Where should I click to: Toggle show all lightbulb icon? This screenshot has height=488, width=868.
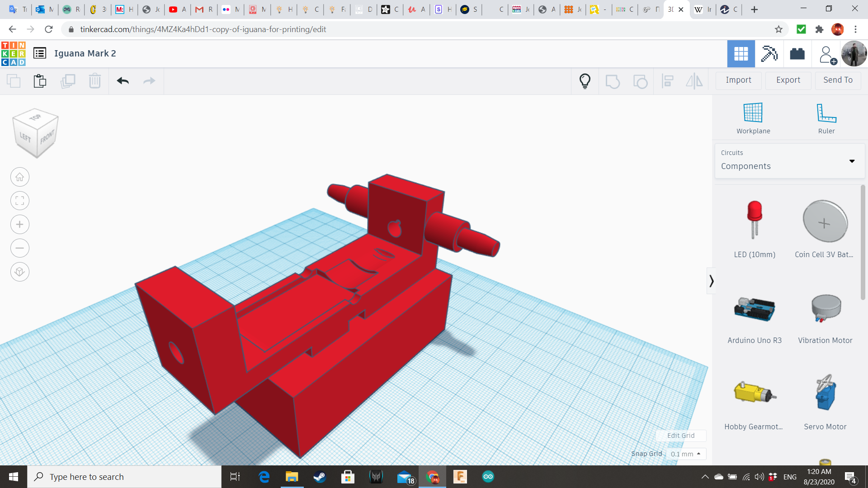point(585,81)
